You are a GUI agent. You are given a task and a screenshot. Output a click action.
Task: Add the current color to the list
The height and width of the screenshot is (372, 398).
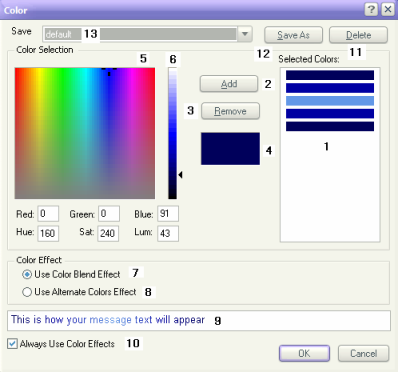[x=229, y=84]
